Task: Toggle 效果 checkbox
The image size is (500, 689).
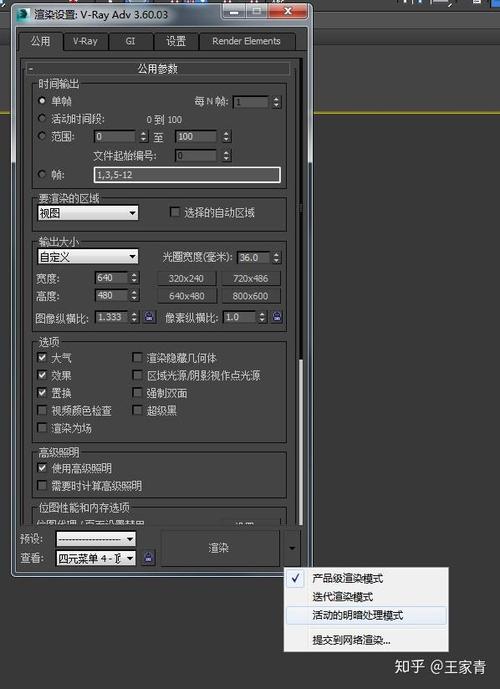Action: (x=42, y=375)
